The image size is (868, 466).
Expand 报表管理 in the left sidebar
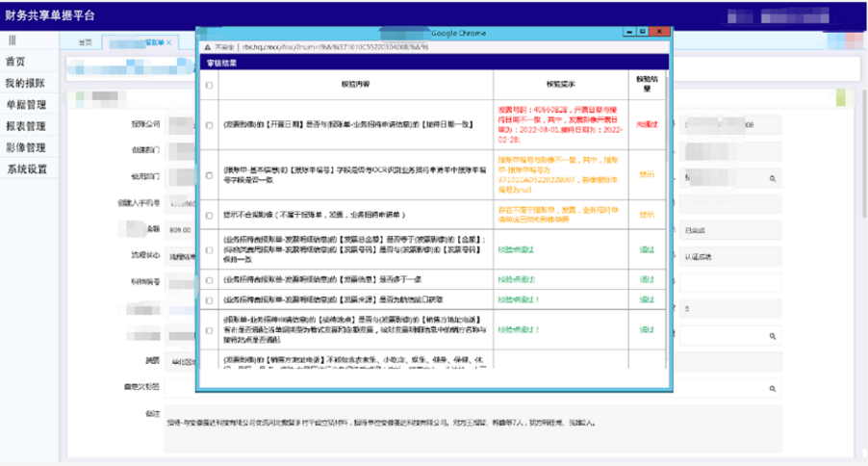pyautogui.click(x=25, y=126)
